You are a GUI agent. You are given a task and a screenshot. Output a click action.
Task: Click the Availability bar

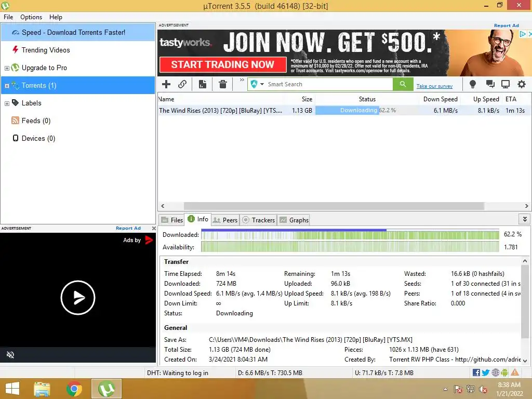click(x=350, y=247)
